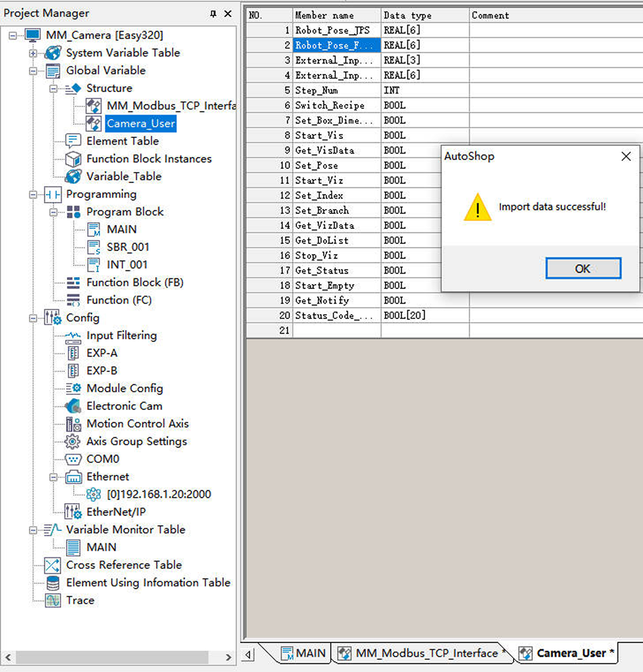The width and height of the screenshot is (643, 672).
Task: Click the Function Block (FB) icon
Action: click(x=73, y=283)
